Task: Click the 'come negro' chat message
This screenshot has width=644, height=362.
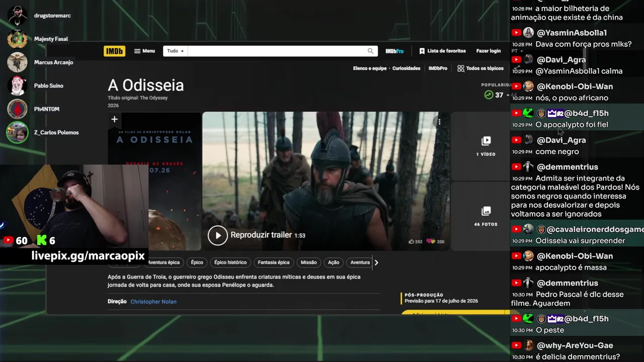Action: (557, 152)
